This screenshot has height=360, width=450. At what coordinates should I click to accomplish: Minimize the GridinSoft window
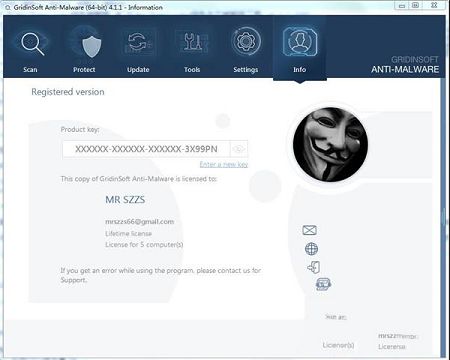tap(402, 6)
